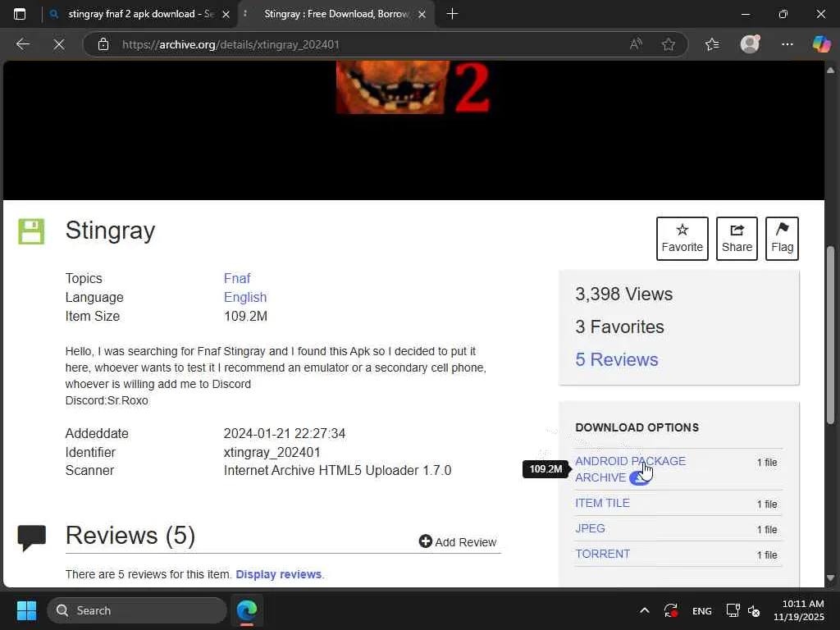The height and width of the screenshot is (630, 840).
Task: Click the sync status tray icon
Action: pos(671,610)
